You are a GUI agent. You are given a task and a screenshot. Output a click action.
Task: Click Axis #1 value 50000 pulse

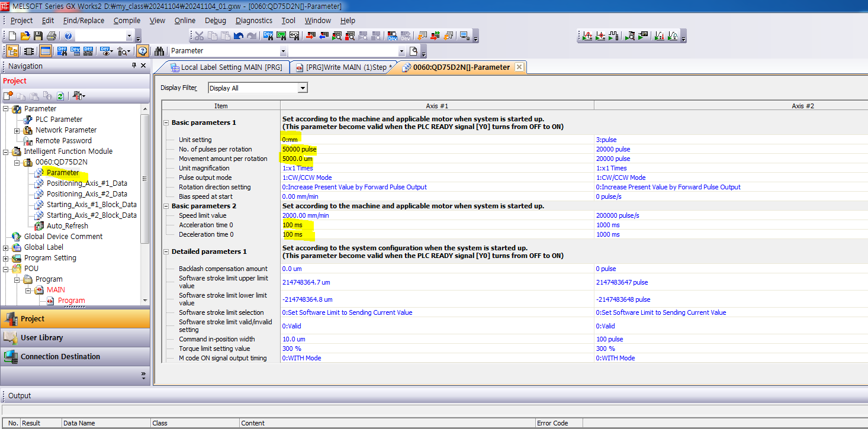click(x=437, y=149)
